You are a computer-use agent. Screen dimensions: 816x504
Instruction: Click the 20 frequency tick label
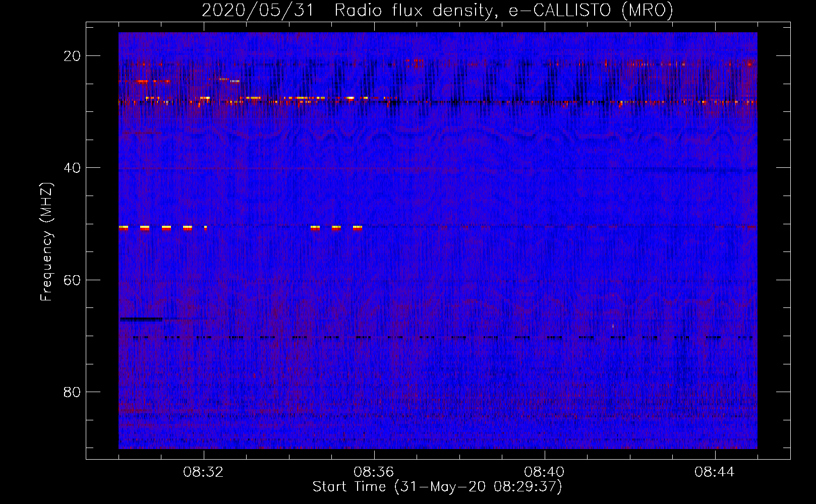click(72, 56)
